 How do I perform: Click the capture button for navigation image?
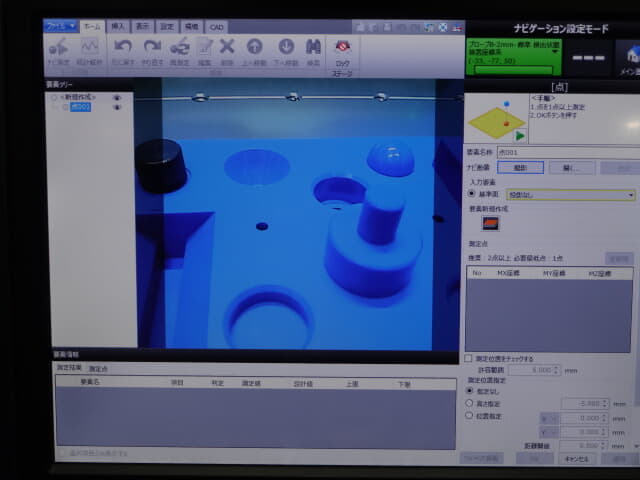(520, 168)
